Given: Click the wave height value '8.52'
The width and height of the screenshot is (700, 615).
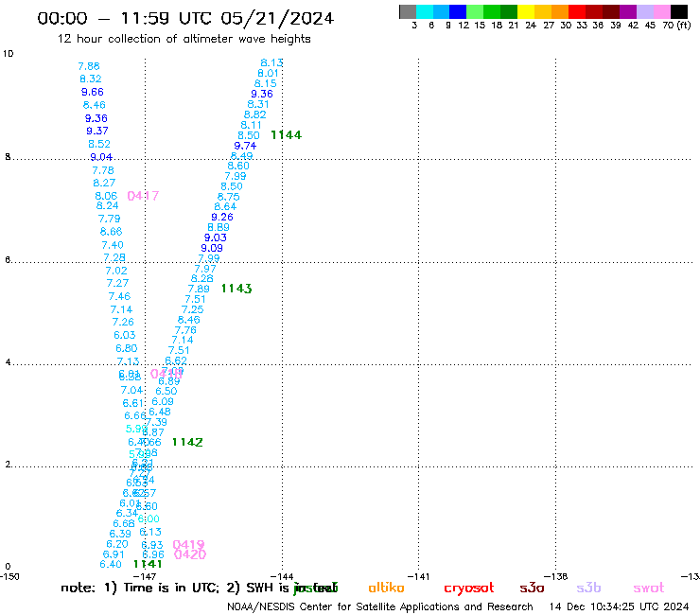Looking at the screenshot, I should (x=99, y=144).
